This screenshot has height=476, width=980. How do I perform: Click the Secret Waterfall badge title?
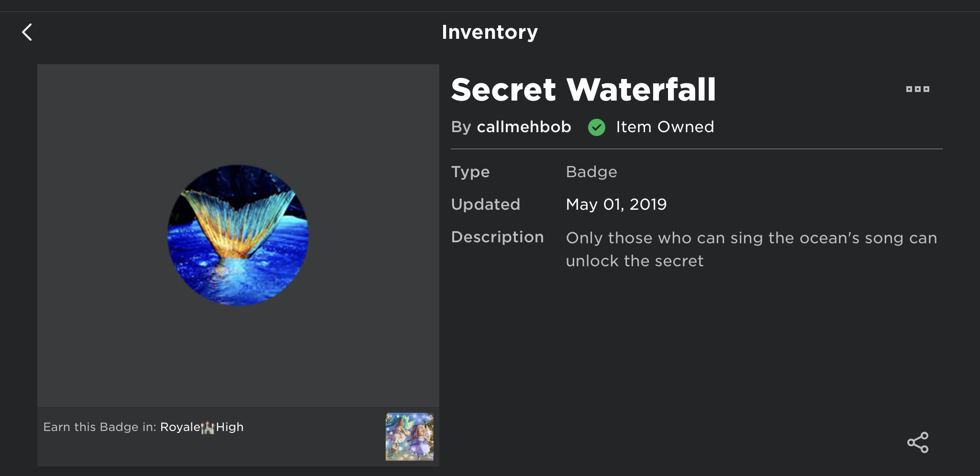(583, 90)
